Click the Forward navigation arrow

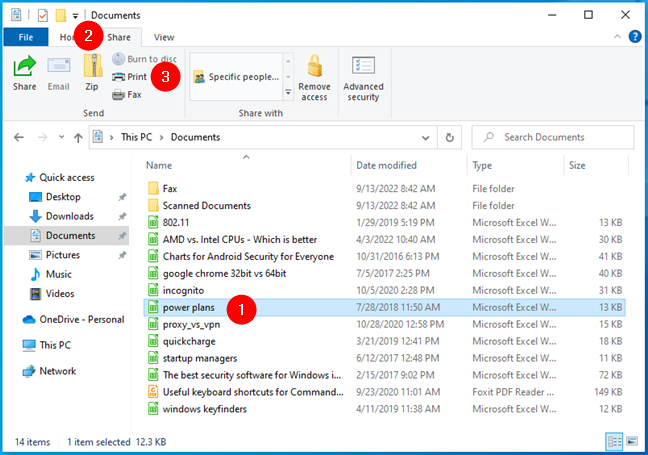tap(43, 137)
